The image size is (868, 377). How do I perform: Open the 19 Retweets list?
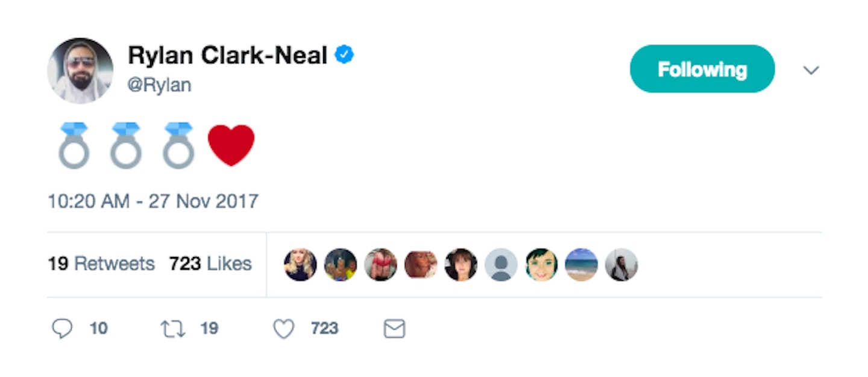tap(101, 264)
